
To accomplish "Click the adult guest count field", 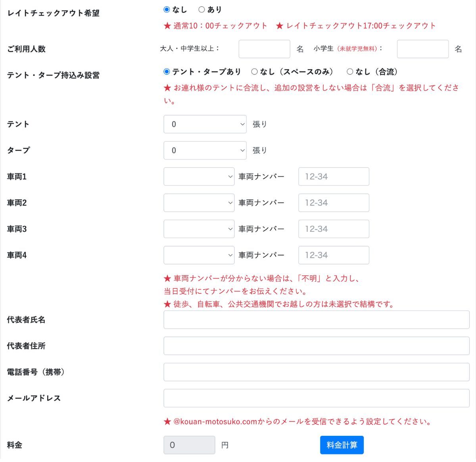I will pyautogui.click(x=264, y=48).
